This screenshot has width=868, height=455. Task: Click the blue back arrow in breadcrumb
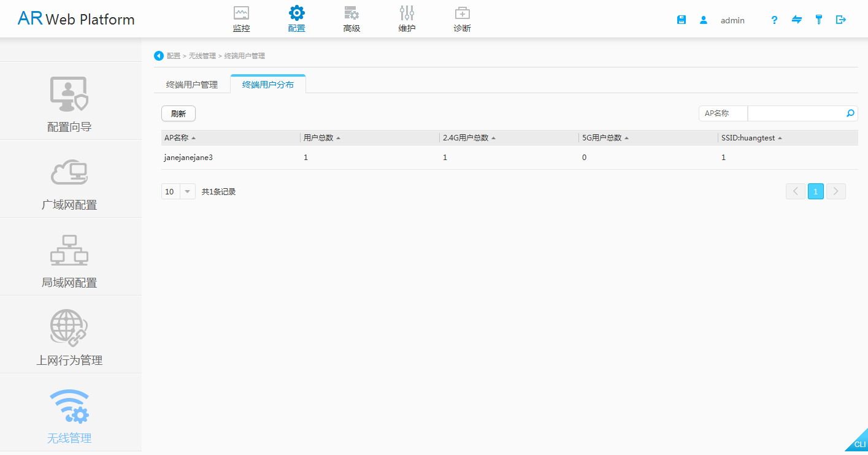[159, 56]
